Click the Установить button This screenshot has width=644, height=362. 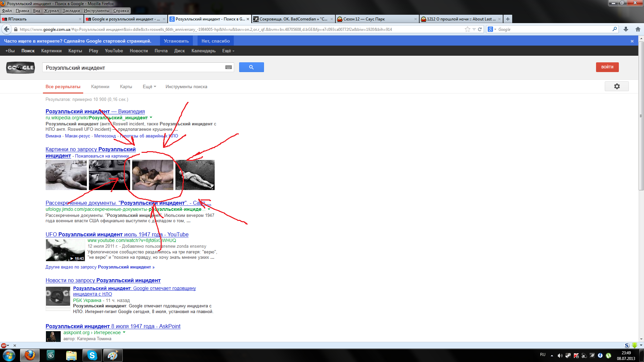[176, 41]
